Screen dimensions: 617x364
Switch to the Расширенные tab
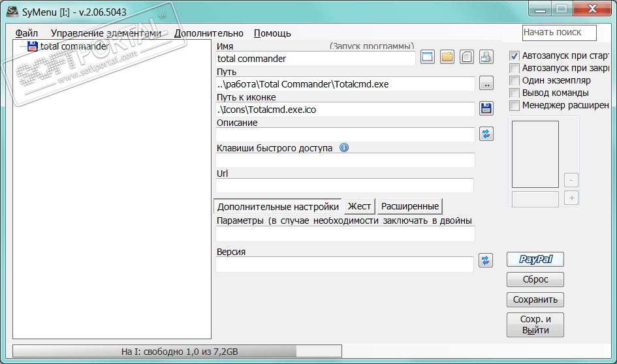[x=410, y=206]
